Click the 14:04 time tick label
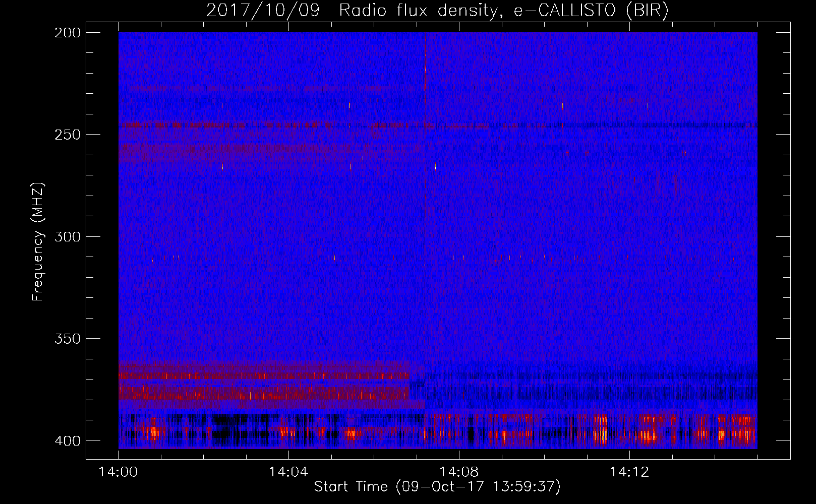The height and width of the screenshot is (504, 816). pos(288,472)
